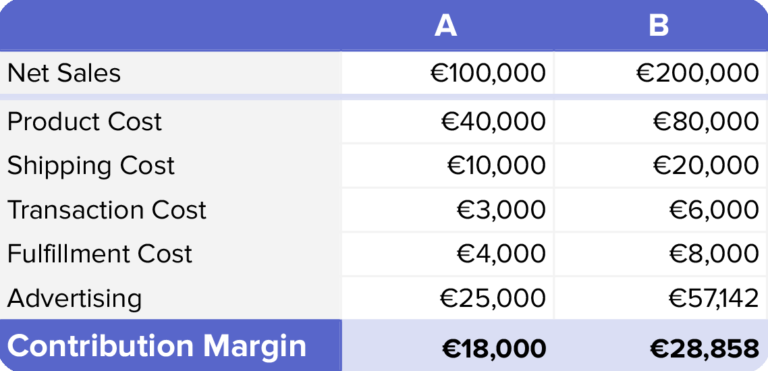Select Contribution Margin value €28,858

pos(705,348)
